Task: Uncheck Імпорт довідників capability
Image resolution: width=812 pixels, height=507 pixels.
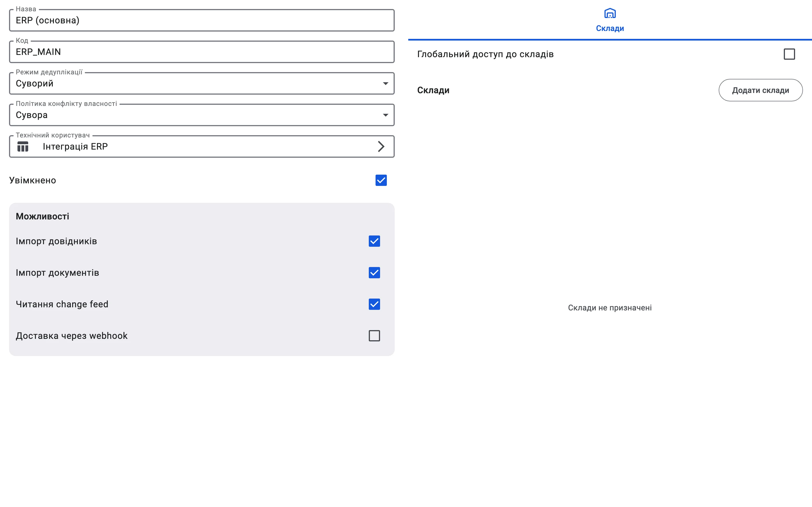Action: pos(374,241)
